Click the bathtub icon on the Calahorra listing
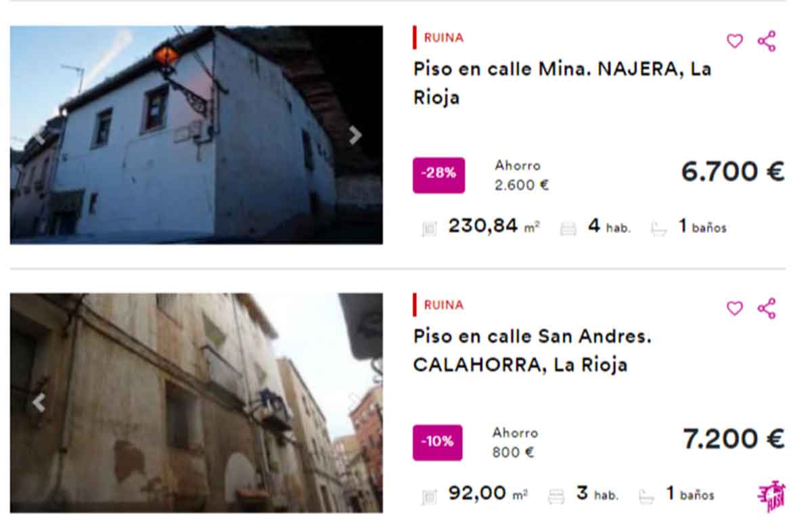 pos(646,497)
